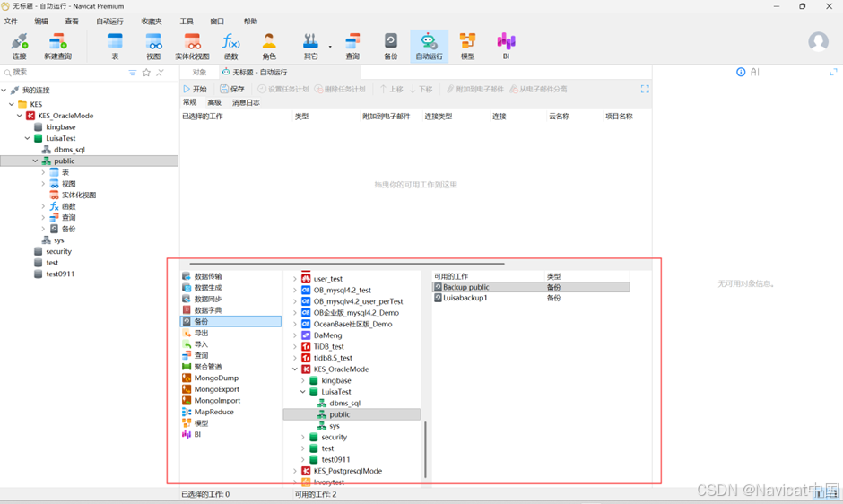Image resolution: width=843 pixels, height=504 pixels.
Task: Open the 文件 menu
Action: click(11, 22)
